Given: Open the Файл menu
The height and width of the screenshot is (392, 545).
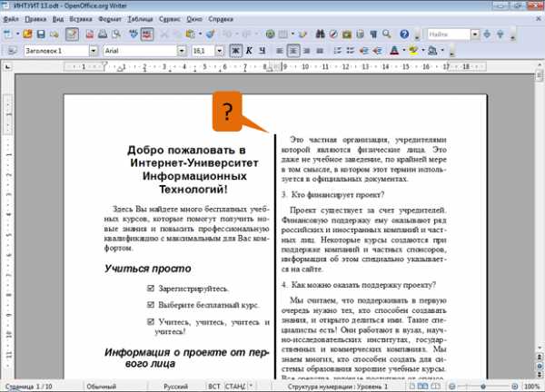Looking at the screenshot, I should pyautogui.click(x=11, y=19).
